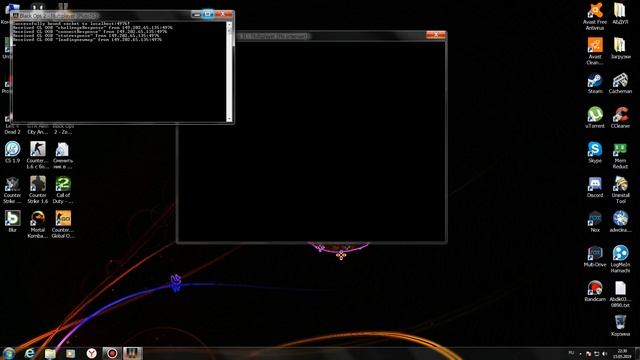Launch Internet Explorer from the taskbar
This screenshot has width=640, height=360.
30,353
